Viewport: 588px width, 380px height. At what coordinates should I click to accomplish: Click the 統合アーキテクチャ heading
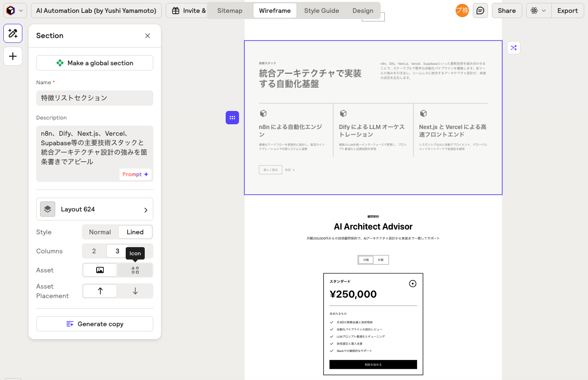pos(310,79)
